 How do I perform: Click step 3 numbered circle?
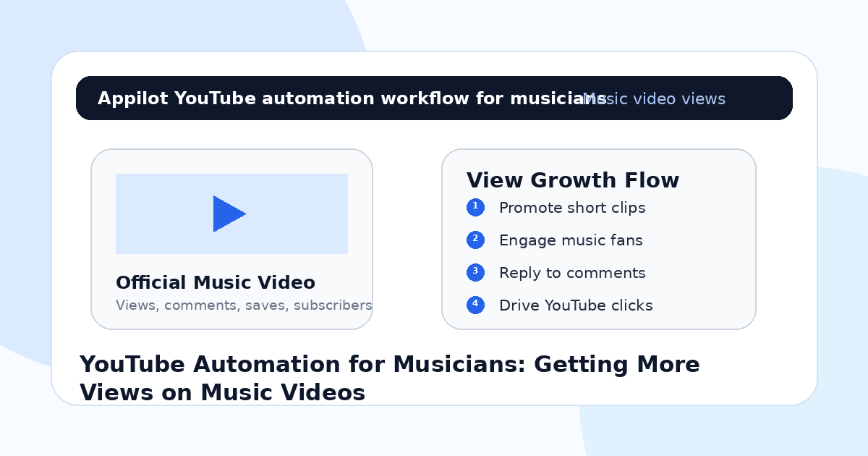(x=475, y=273)
